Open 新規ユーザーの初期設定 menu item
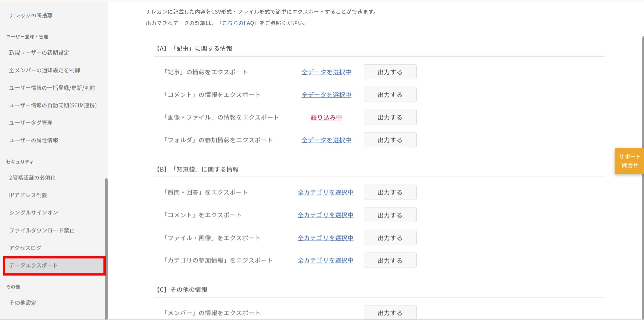The width and height of the screenshot is (644, 320). point(39,52)
